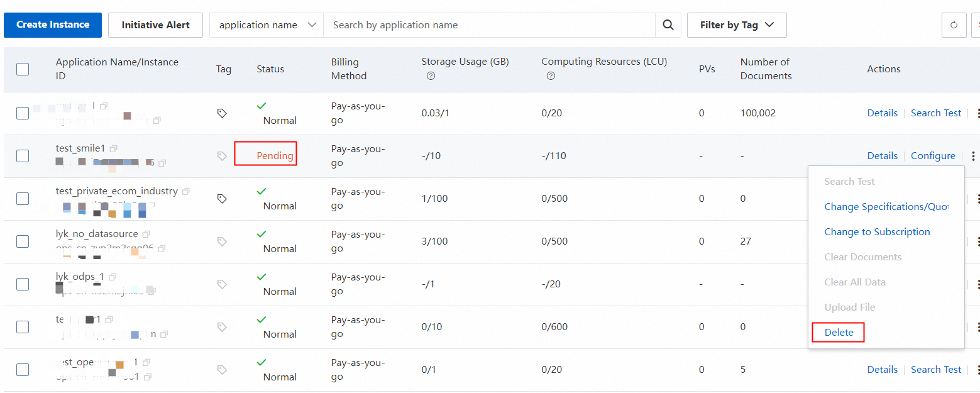Choose Delete from the actions menu
The image size is (980, 393).
(839, 332)
